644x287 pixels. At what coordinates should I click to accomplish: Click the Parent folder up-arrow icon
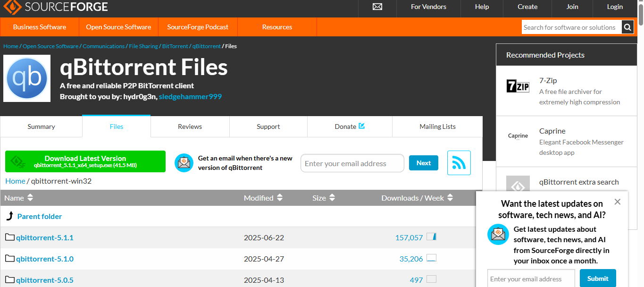(x=9, y=216)
